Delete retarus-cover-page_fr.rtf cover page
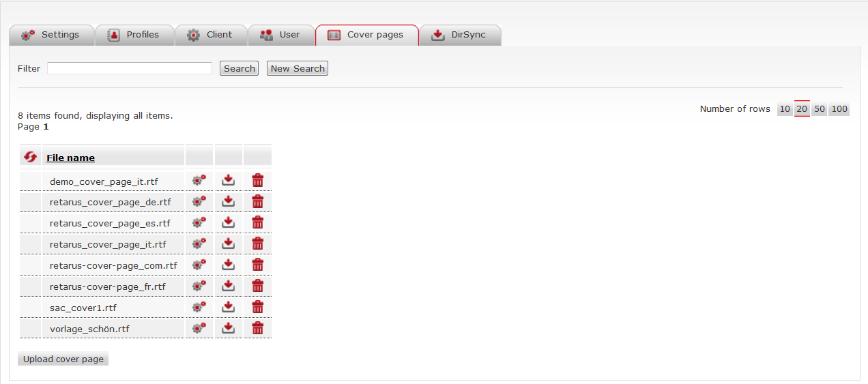868x384 pixels. pyautogui.click(x=257, y=286)
